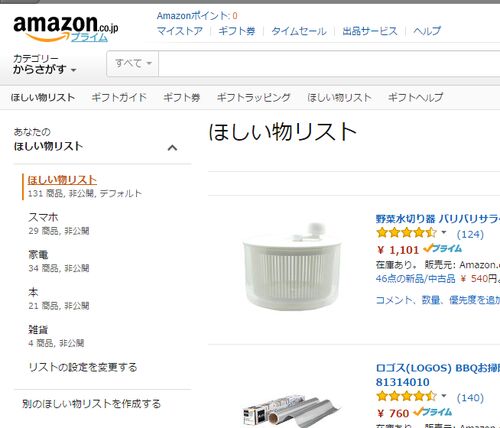Screen dimensions: 500x428
Task: Click 別のほしい物リストを作成する
Action: click(x=91, y=404)
